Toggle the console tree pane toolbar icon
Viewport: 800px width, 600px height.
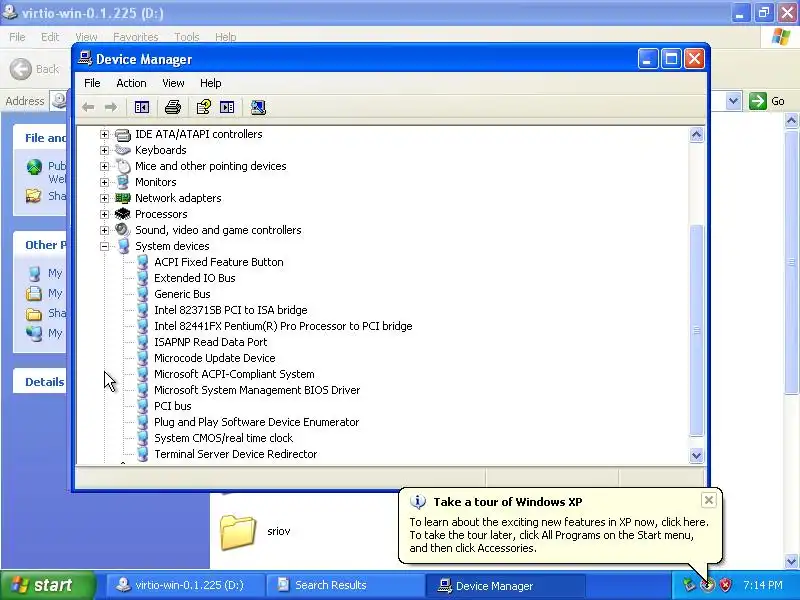142,107
